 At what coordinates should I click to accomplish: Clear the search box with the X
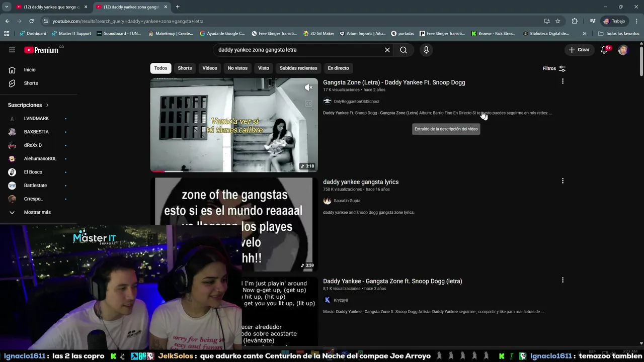pos(387,50)
